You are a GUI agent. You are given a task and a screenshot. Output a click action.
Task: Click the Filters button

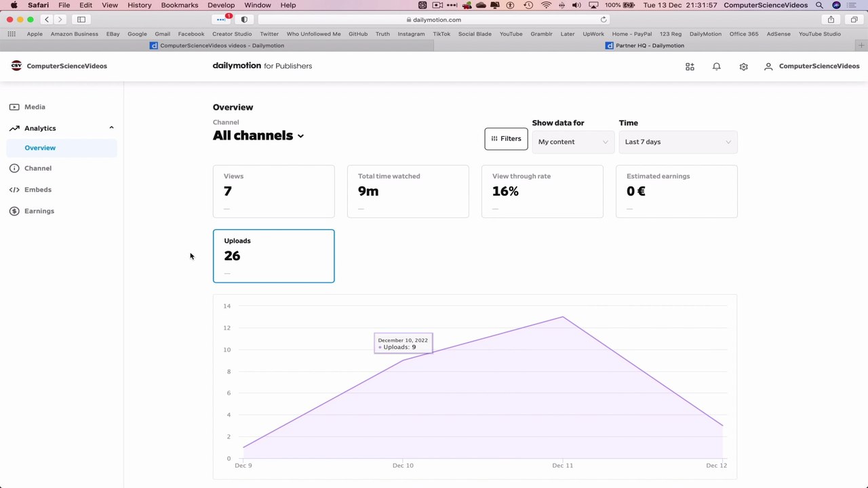pyautogui.click(x=506, y=138)
